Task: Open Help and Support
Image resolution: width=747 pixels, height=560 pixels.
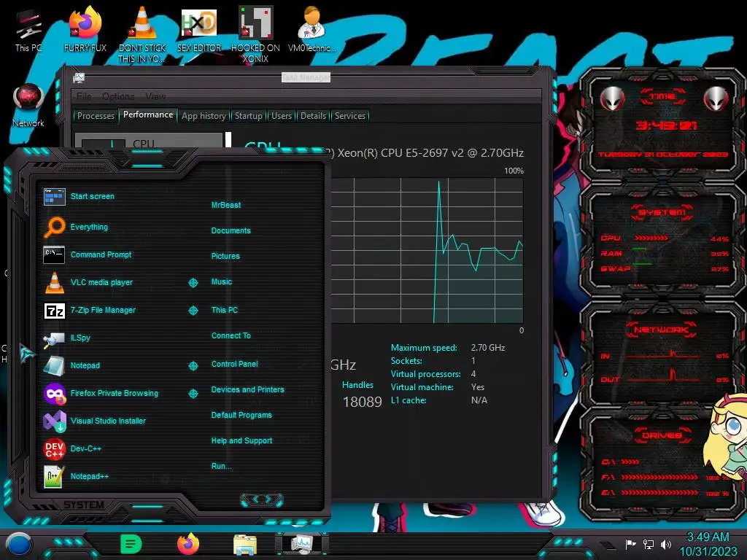Action: (241, 441)
